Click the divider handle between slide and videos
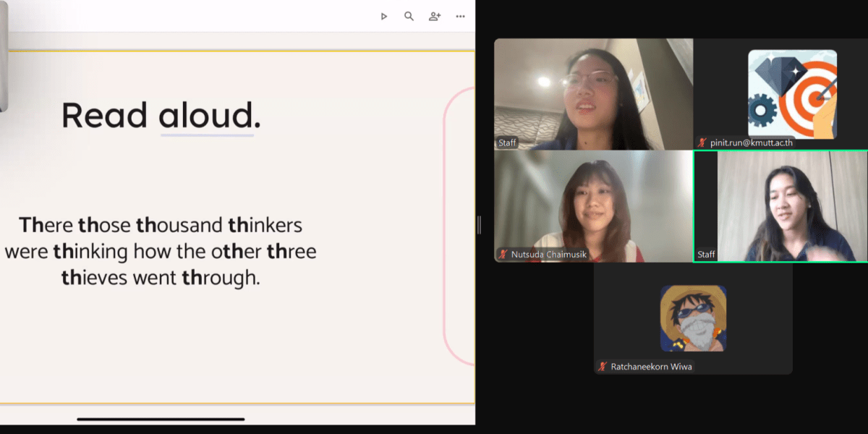Screen dimensions: 868x434 pyautogui.click(x=479, y=225)
